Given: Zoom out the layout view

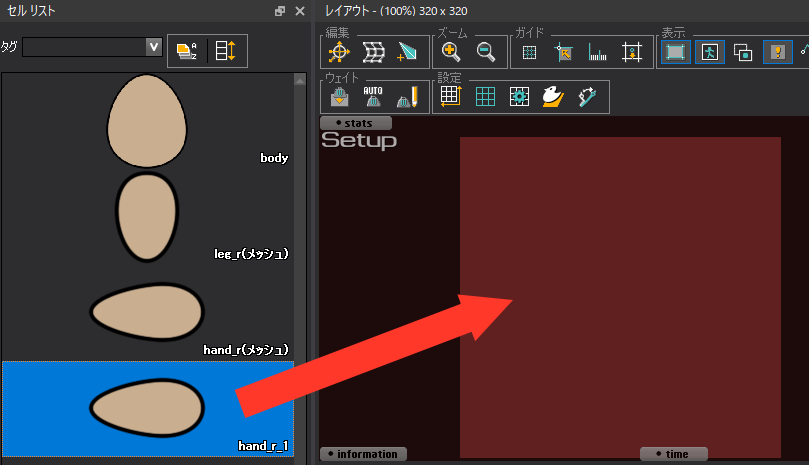Looking at the screenshot, I should [x=486, y=52].
